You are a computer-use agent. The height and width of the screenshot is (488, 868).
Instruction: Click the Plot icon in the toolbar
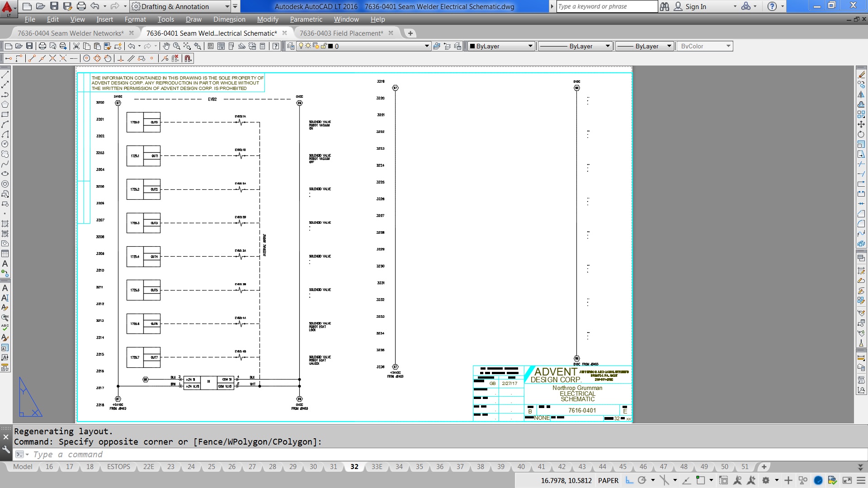tap(42, 46)
